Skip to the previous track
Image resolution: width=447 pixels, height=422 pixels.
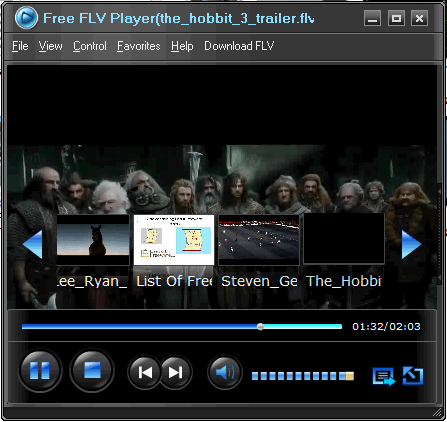(145, 372)
